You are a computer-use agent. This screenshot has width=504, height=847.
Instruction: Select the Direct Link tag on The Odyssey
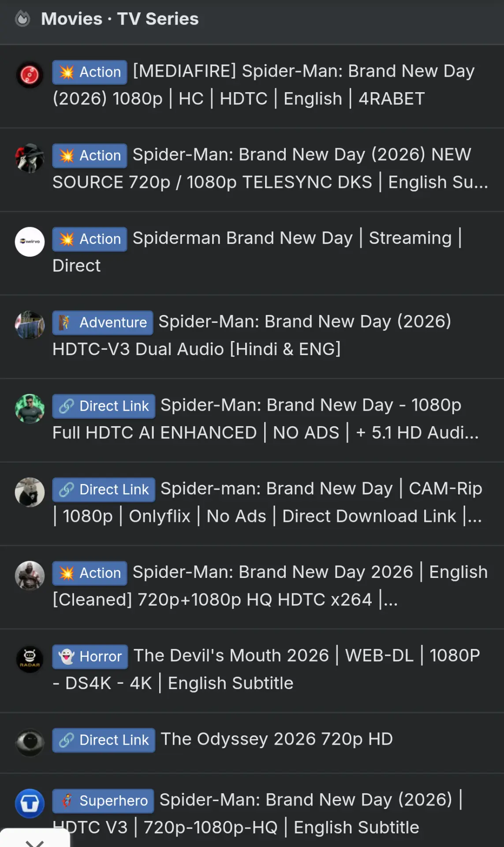(104, 740)
